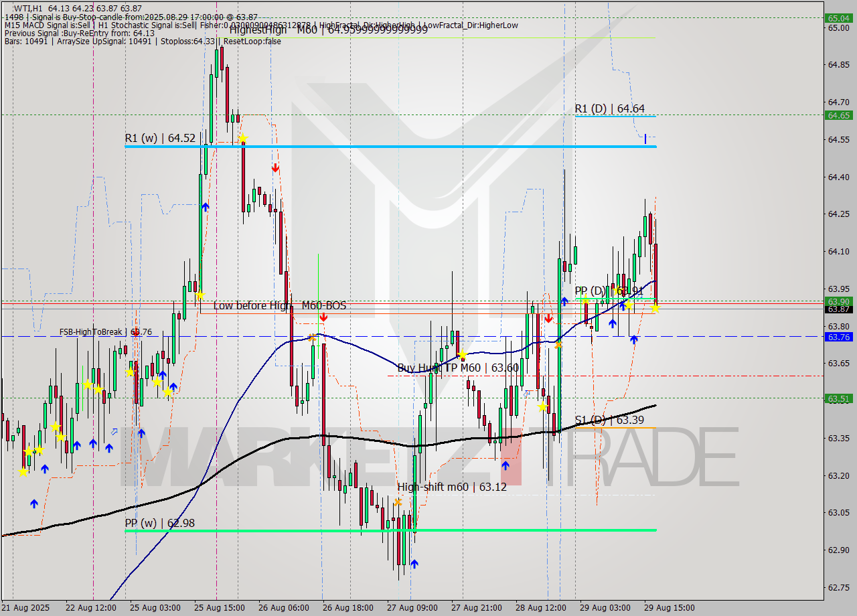Click the orange cross marker near High-shift m60 label
Screen dimensions: 857x616
pyautogui.click(x=397, y=502)
